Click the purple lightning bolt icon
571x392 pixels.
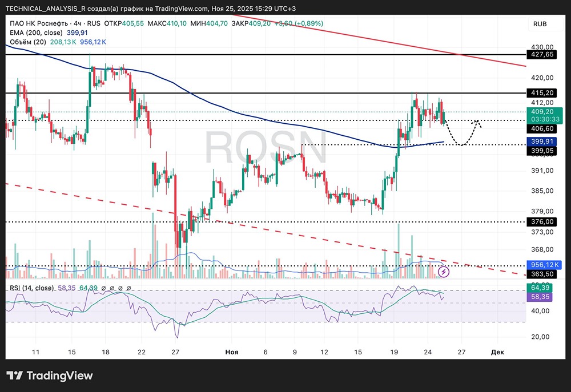[443, 272]
